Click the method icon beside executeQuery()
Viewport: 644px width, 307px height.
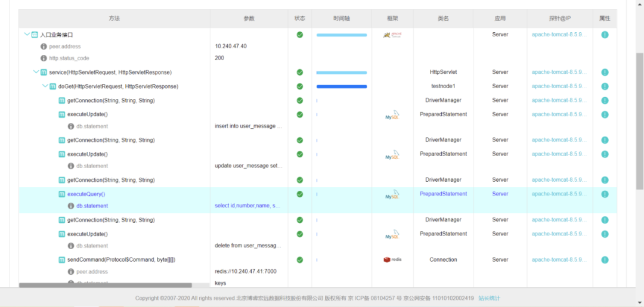point(61,194)
